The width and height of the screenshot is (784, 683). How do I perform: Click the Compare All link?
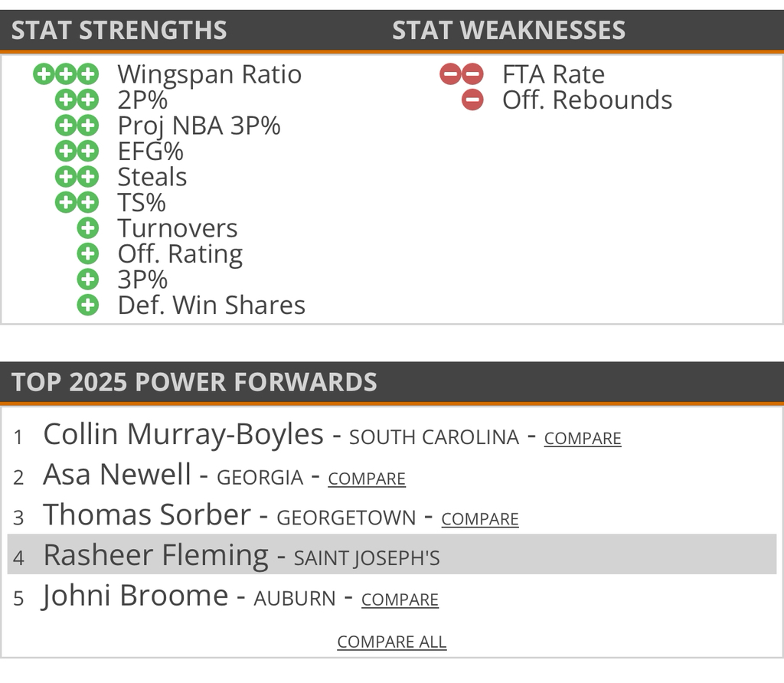[391, 642]
